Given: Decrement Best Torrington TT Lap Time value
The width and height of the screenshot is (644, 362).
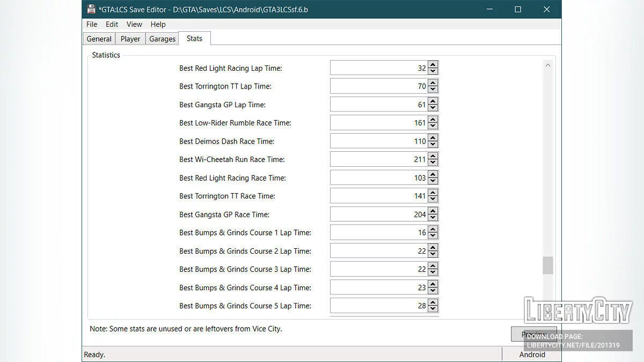Looking at the screenshot, I should (433, 88).
